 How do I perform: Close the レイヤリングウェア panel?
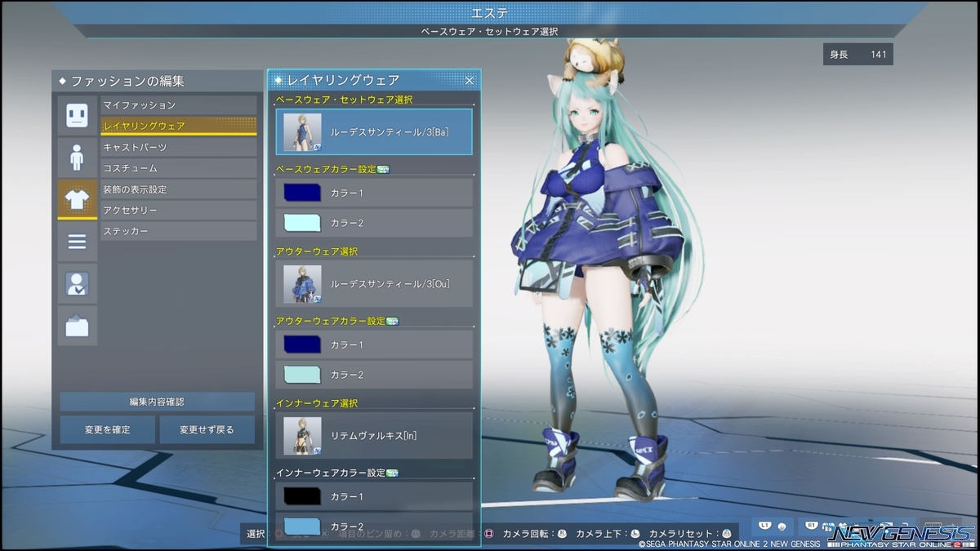(470, 80)
